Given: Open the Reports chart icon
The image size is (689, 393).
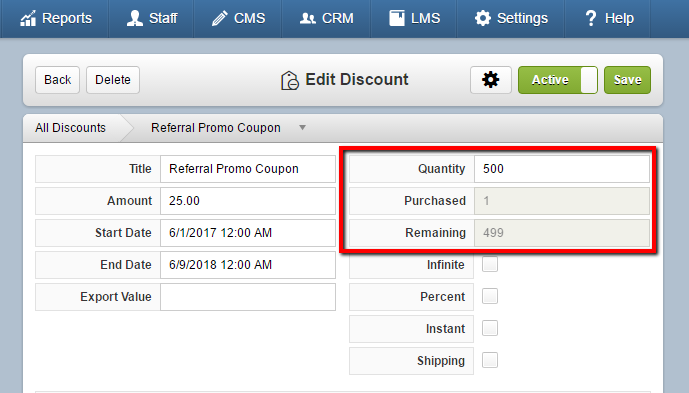Looking at the screenshot, I should tap(28, 18).
